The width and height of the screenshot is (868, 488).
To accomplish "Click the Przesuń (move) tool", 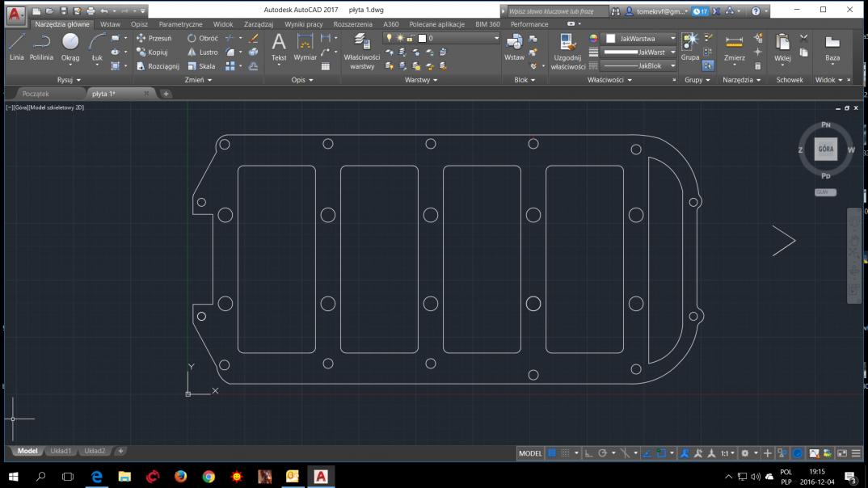I will (x=154, y=38).
